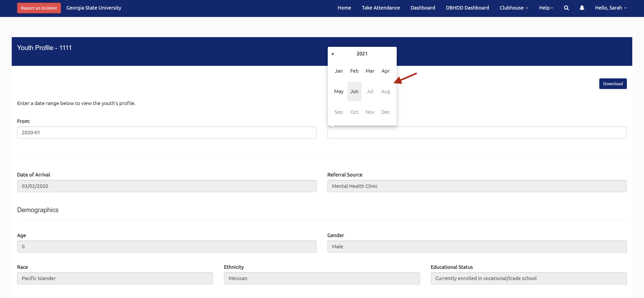Navigate to Home in navbar
644x298 pixels.
344,8
